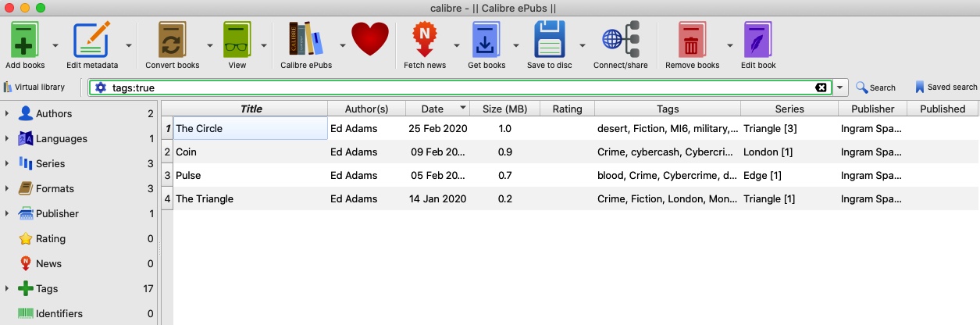Expand the Formats category triangle

click(x=7, y=188)
